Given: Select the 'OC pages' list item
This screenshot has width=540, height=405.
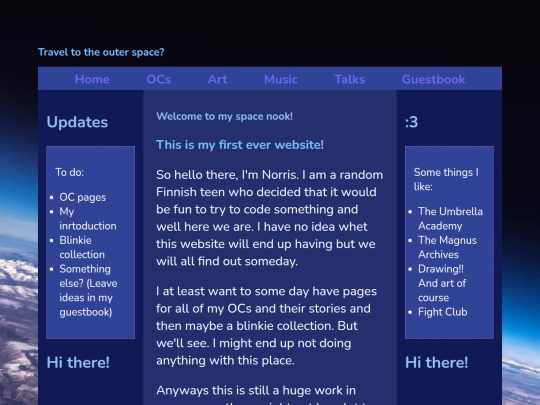Looking at the screenshot, I should point(83,197).
